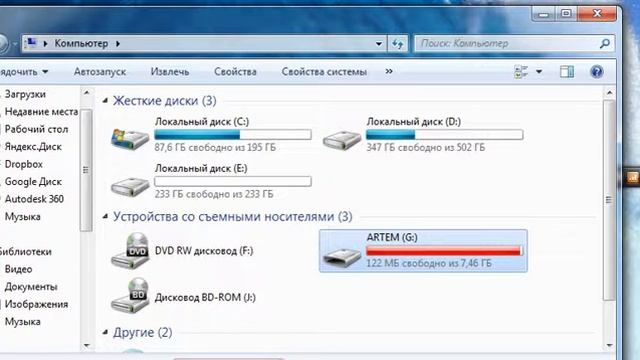
Task: Click the main content scrollbar thumb
Action: click(609, 200)
